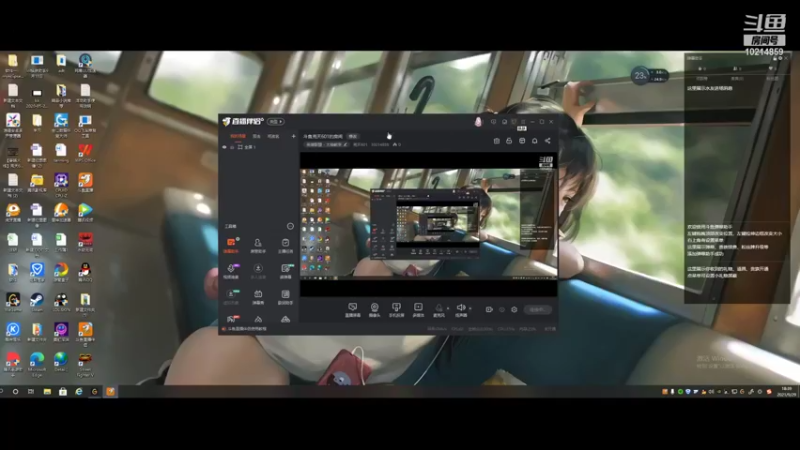Open hamburger menu in companion title bar
The width and height of the screenshot is (800, 450).
523,122
